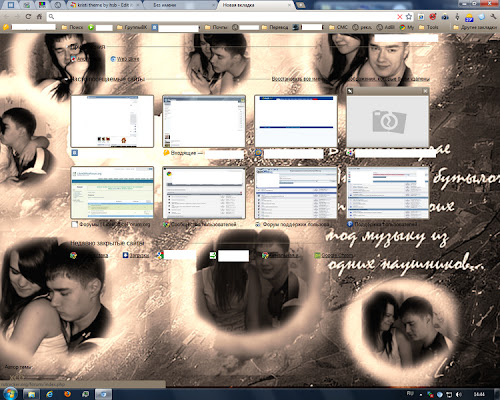
Task: Click the language indicator in the tray
Action: click(410, 394)
